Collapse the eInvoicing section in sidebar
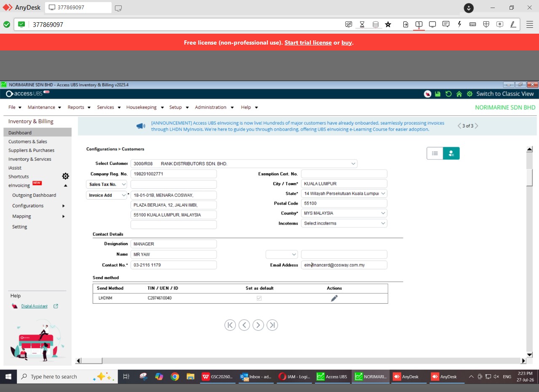 (65, 185)
